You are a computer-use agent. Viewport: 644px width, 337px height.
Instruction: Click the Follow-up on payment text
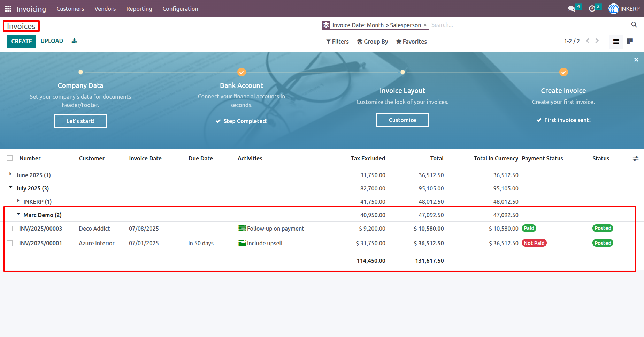275,229
